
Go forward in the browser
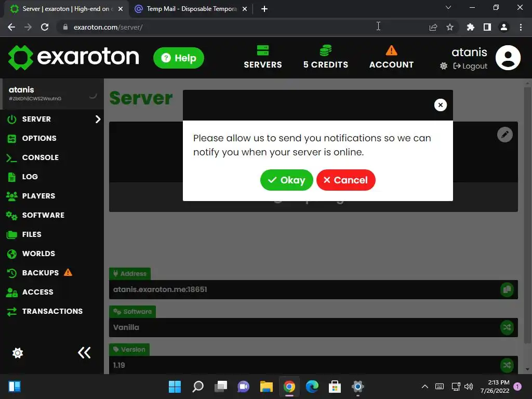[x=28, y=27]
